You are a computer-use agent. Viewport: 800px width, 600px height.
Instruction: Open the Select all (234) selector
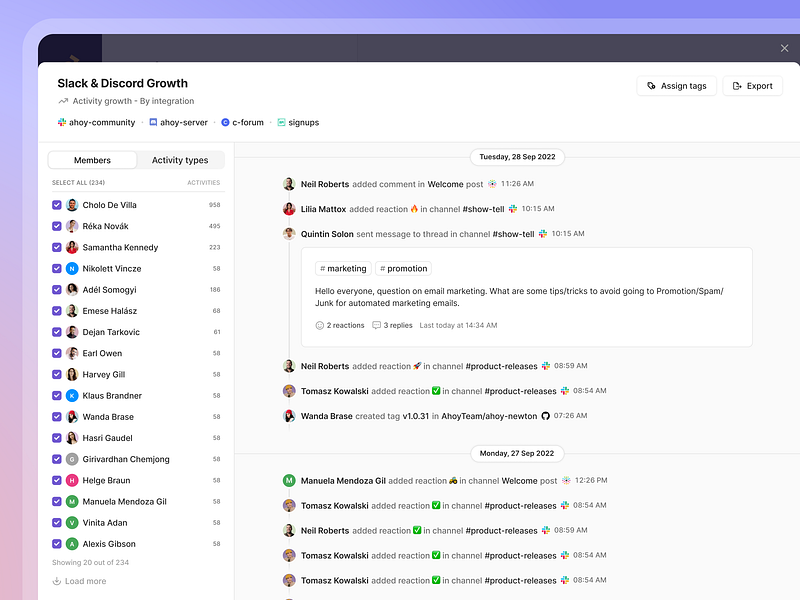point(82,181)
